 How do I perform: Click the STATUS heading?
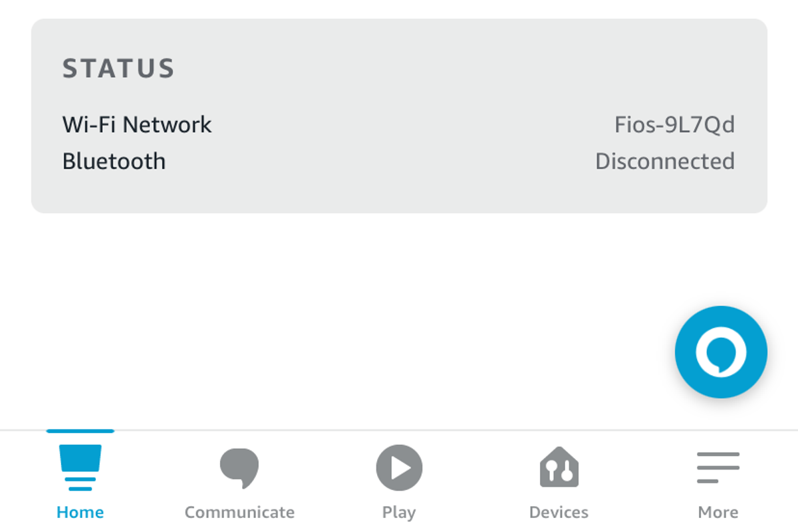pos(118,68)
